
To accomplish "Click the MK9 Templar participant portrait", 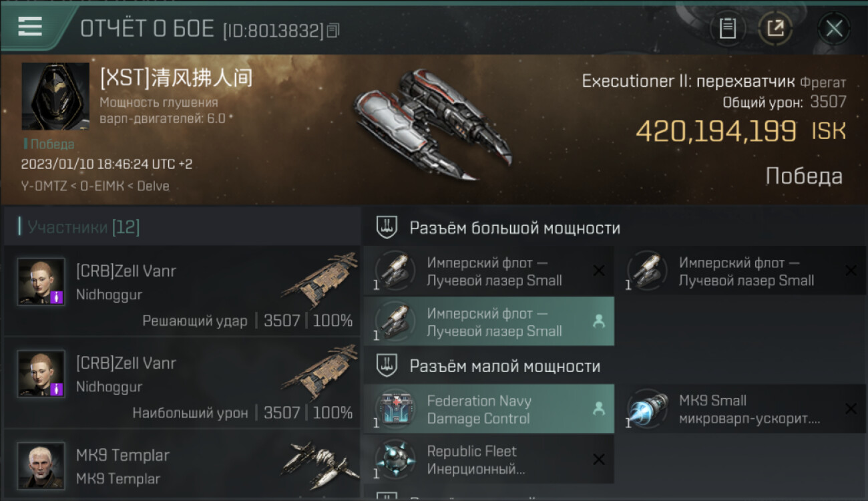I will click(41, 466).
